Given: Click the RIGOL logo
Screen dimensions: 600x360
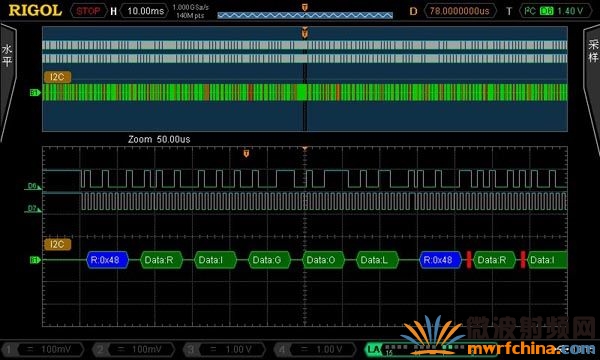Looking at the screenshot, I should coord(35,10).
